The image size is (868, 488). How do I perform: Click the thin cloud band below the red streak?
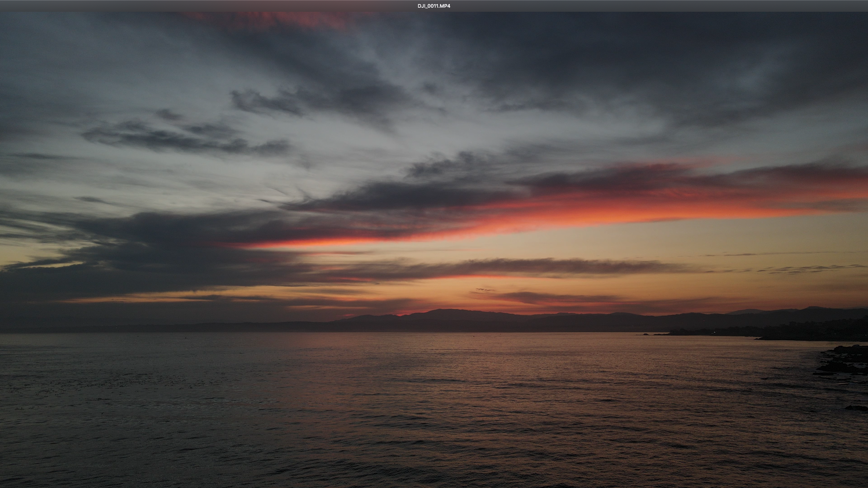[x=520, y=267]
